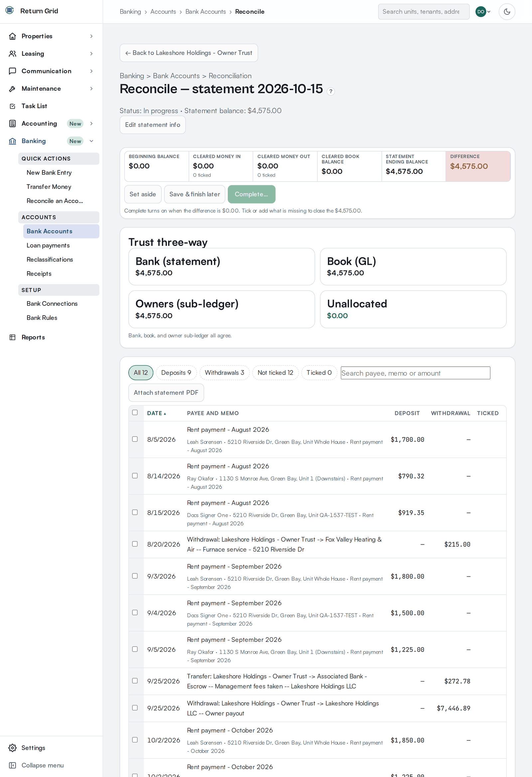This screenshot has width=532, height=777.
Task: Expand the Leasing submenu chevron
Action: point(91,54)
